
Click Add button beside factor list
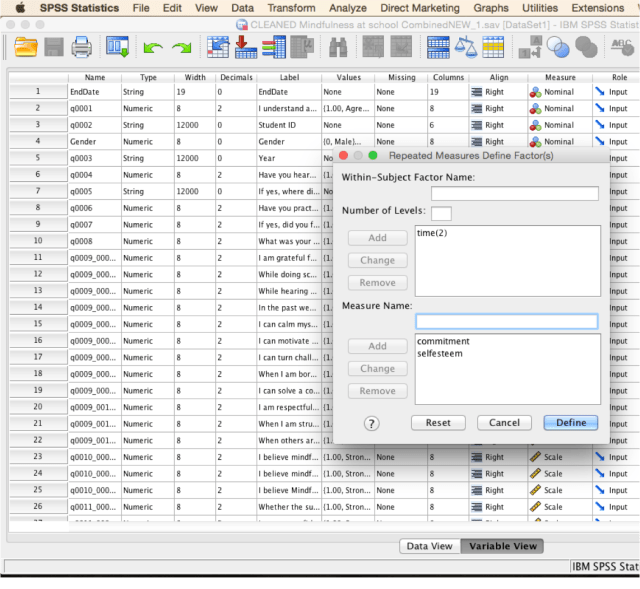pyautogui.click(x=377, y=238)
